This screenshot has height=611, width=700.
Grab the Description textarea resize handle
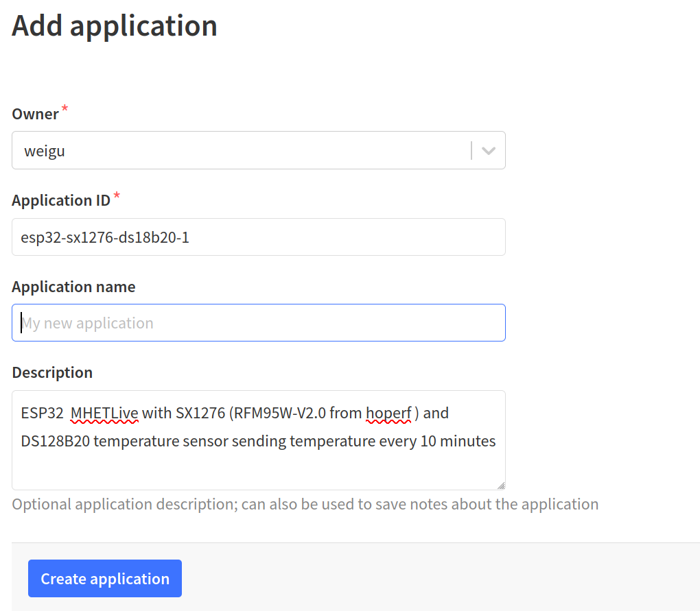(x=501, y=486)
